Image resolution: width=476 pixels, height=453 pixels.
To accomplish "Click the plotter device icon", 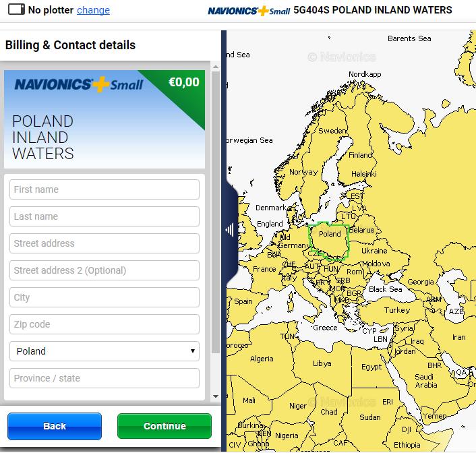I will [x=16, y=9].
